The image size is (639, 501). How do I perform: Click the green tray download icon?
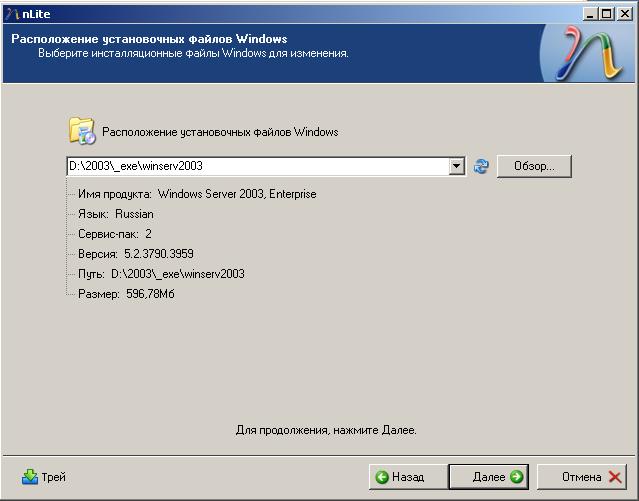pos(30,477)
